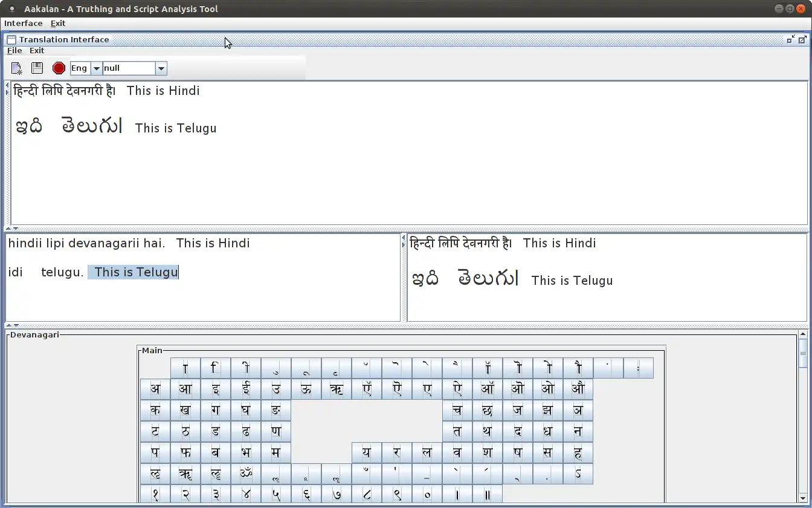
Task: Click the ॐ Om symbol key
Action: [x=246, y=474]
